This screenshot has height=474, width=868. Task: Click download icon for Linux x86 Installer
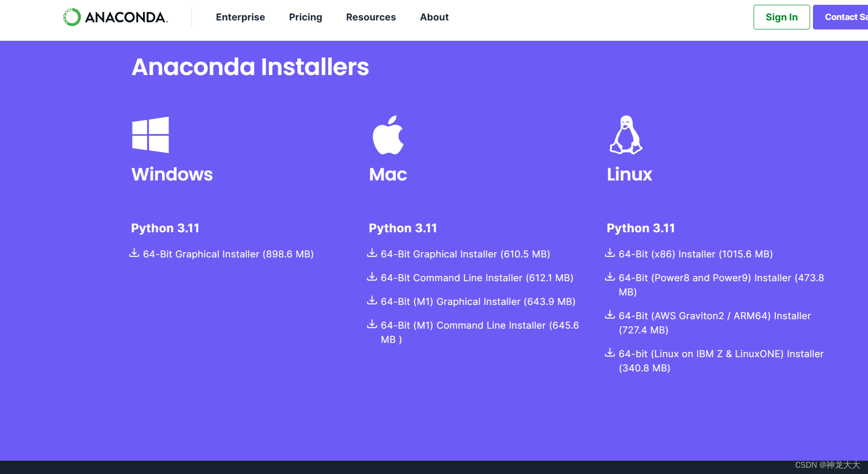tap(610, 253)
